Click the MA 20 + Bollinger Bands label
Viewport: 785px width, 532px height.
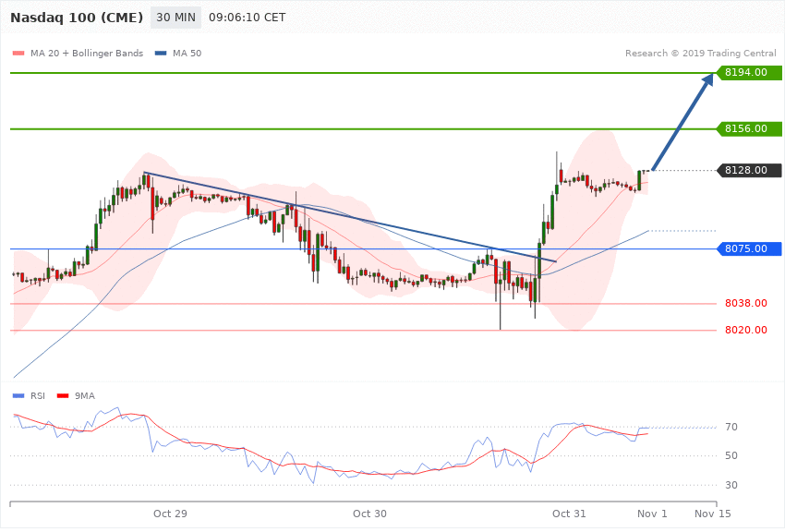coord(87,53)
